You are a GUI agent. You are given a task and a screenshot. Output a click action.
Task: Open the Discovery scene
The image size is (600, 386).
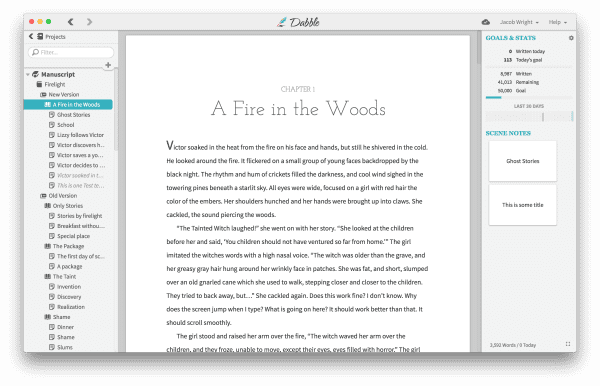pyautogui.click(x=69, y=297)
